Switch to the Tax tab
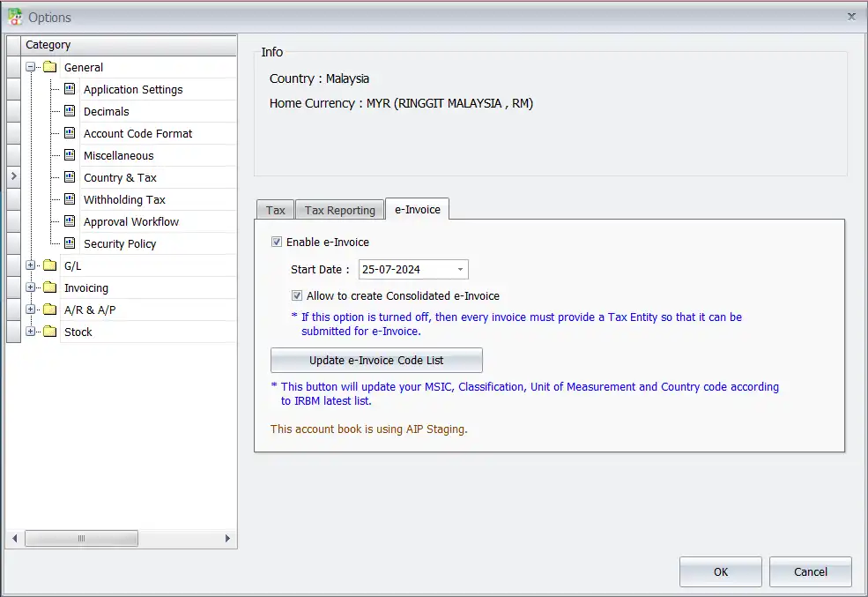This screenshot has width=868, height=597. pyautogui.click(x=274, y=210)
